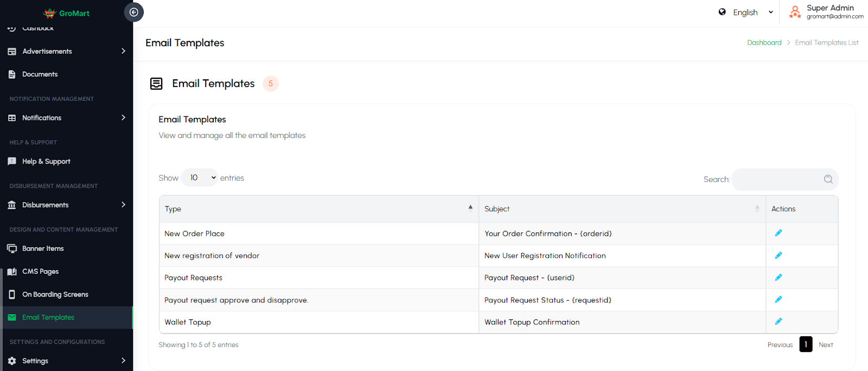This screenshot has width=868, height=371.
Task: Click pencil icon for Payout Requests row
Action: coord(778,278)
